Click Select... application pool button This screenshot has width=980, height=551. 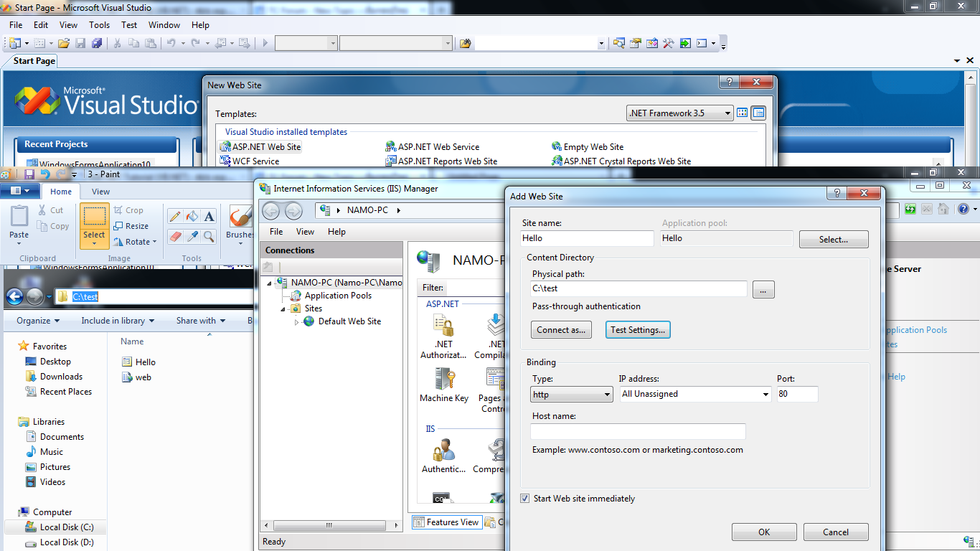pyautogui.click(x=834, y=240)
